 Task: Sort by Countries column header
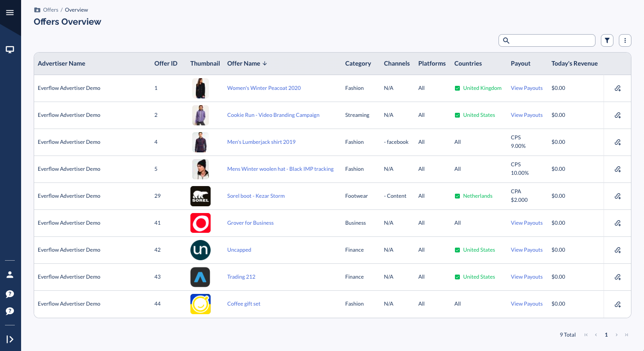tap(468, 63)
